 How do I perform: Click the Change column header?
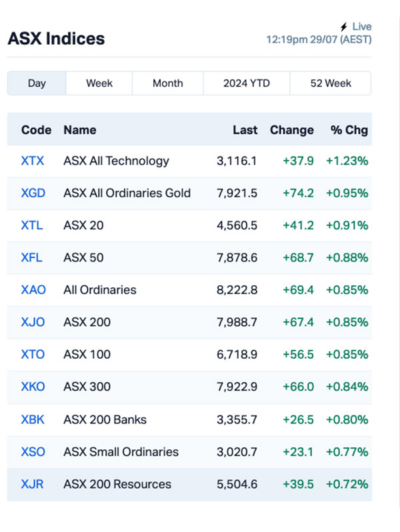[292, 130]
